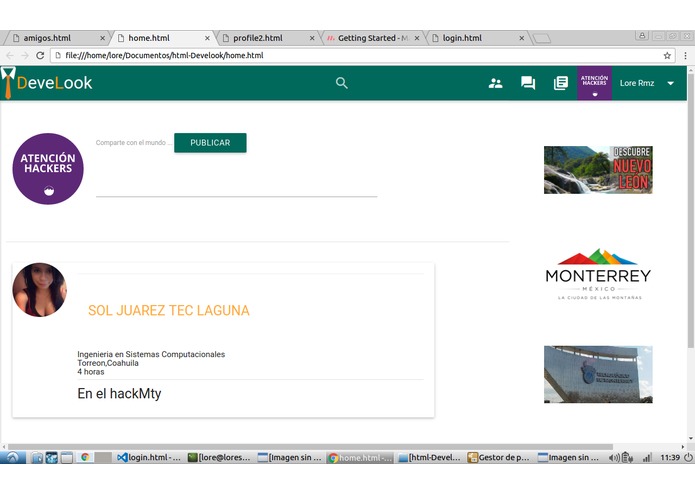Click the 'En el hackMty' post text
This screenshot has width=695, height=494.
[119, 393]
